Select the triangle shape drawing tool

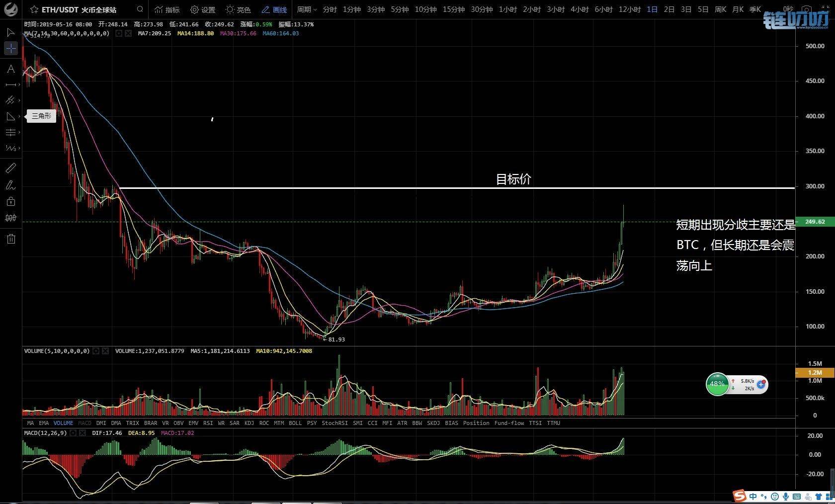[10, 116]
